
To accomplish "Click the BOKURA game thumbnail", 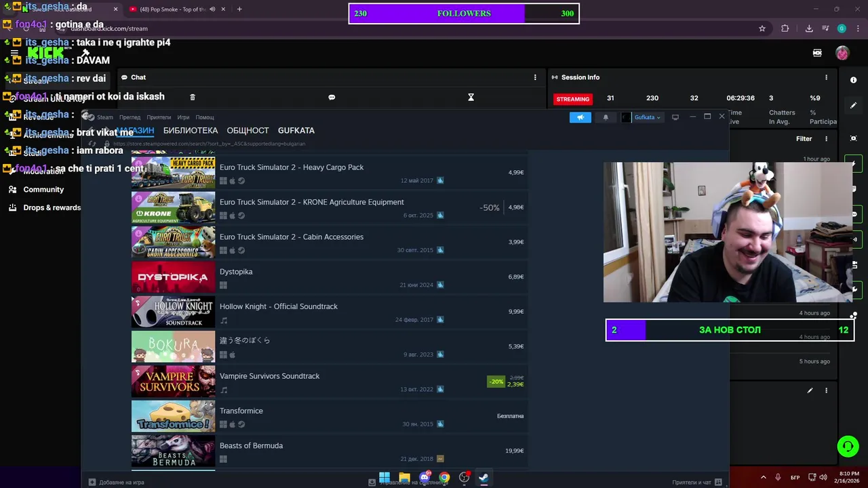I will (x=173, y=346).
